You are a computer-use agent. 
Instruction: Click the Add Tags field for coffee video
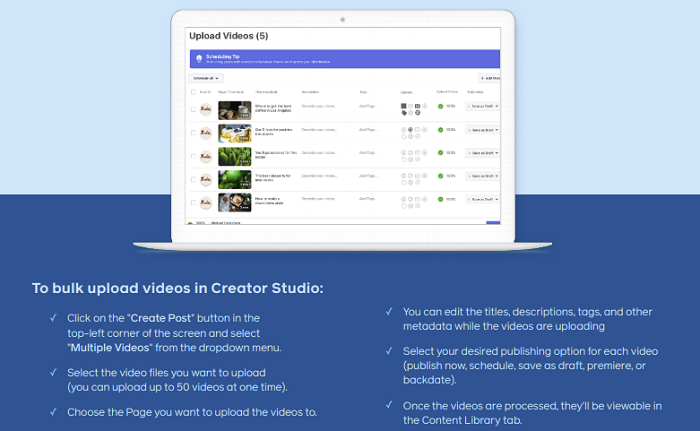(368, 106)
